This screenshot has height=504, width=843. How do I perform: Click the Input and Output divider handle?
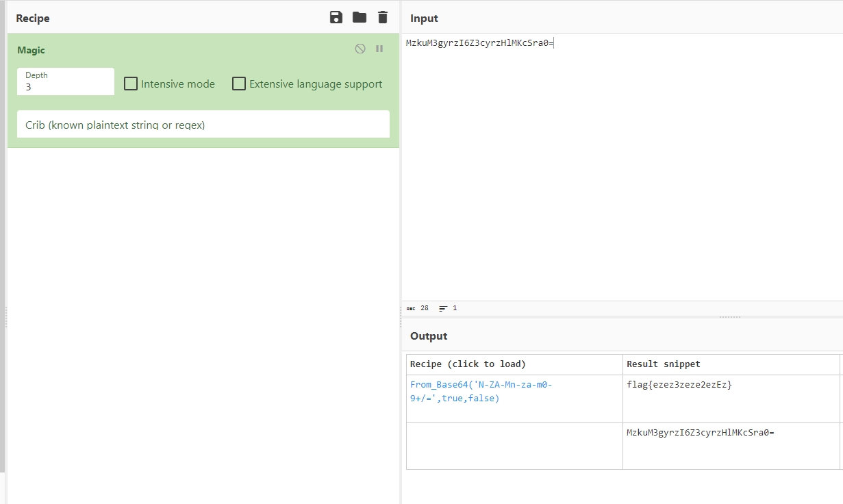(730, 317)
